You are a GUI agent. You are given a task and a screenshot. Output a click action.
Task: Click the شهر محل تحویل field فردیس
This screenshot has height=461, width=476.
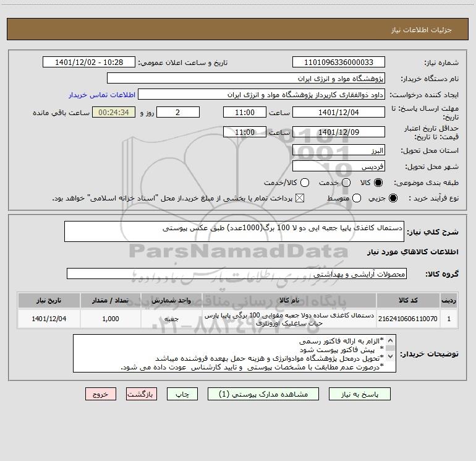click(339, 166)
